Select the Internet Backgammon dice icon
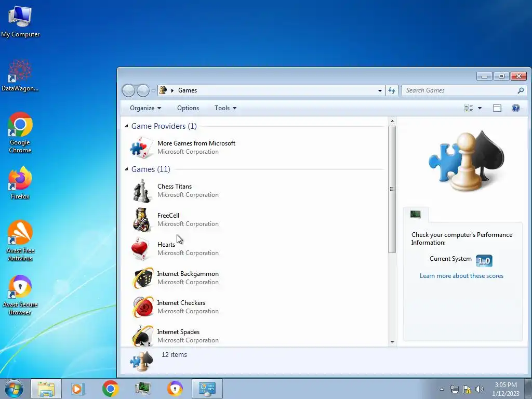This screenshot has width=532, height=399. [x=142, y=278]
